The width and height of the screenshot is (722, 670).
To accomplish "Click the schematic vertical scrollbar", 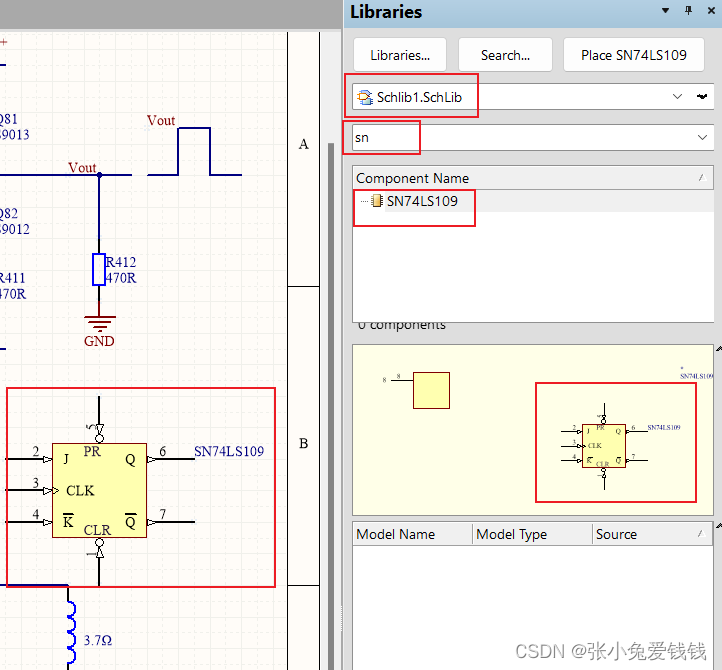I will [x=331, y=405].
